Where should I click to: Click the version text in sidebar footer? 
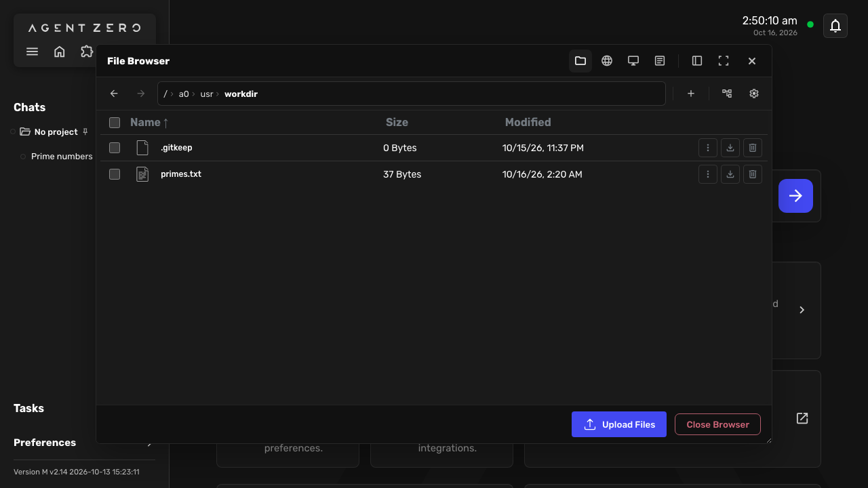click(x=77, y=472)
